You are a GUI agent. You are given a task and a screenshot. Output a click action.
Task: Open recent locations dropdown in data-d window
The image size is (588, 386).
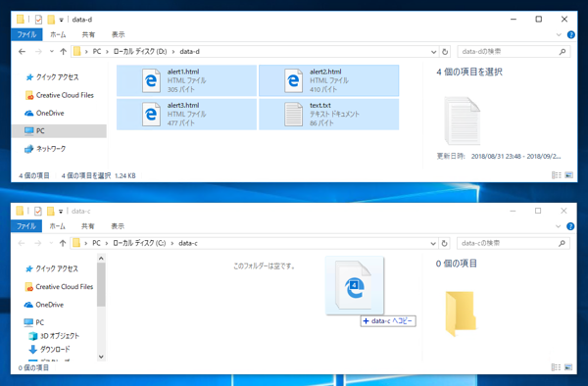[x=52, y=52]
